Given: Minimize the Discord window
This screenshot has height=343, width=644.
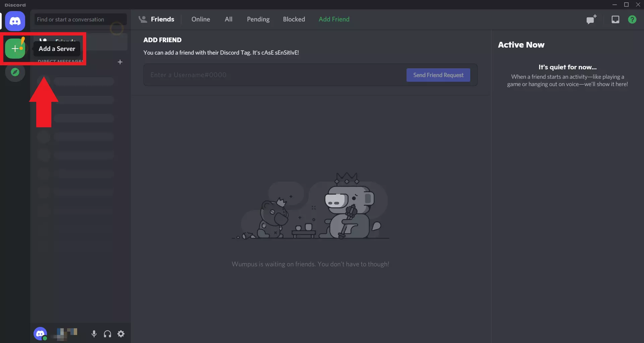Looking at the screenshot, I should pos(614,5).
